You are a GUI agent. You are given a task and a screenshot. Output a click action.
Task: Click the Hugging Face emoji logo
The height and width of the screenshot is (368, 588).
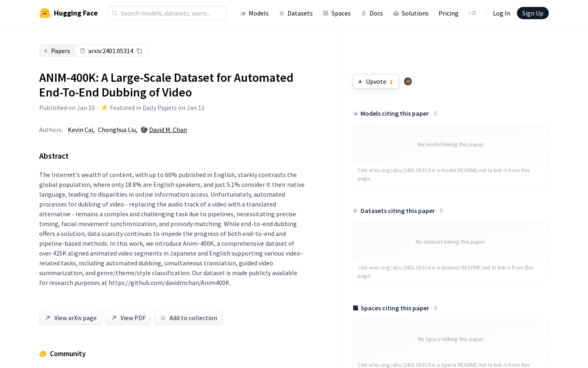point(45,13)
